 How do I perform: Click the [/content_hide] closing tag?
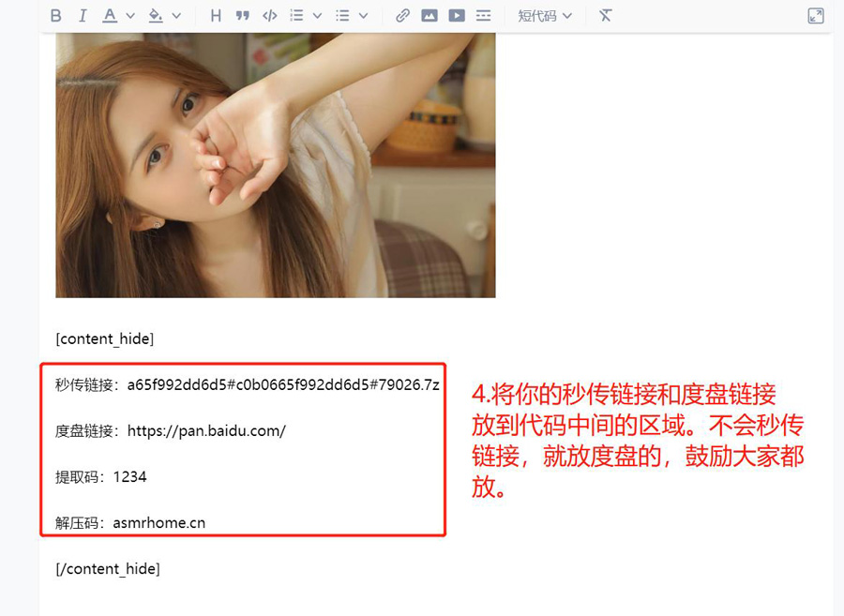(108, 569)
